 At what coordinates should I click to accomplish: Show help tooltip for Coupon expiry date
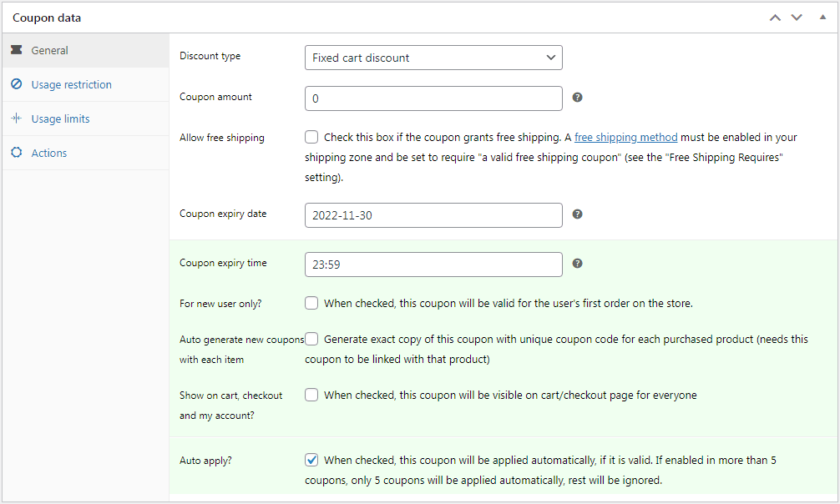pyautogui.click(x=577, y=214)
